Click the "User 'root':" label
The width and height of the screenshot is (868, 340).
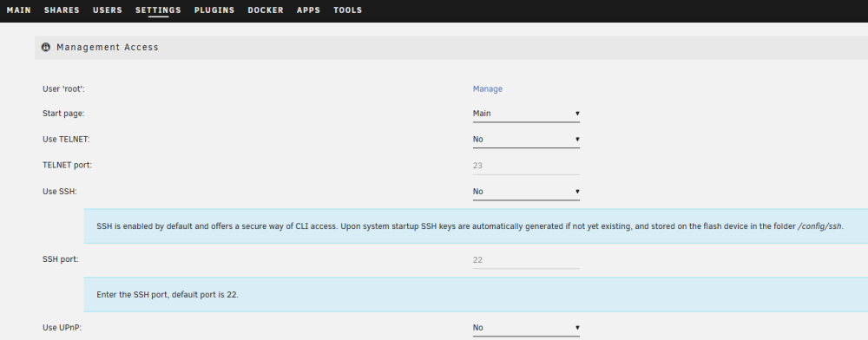pyautogui.click(x=63, y=89)
